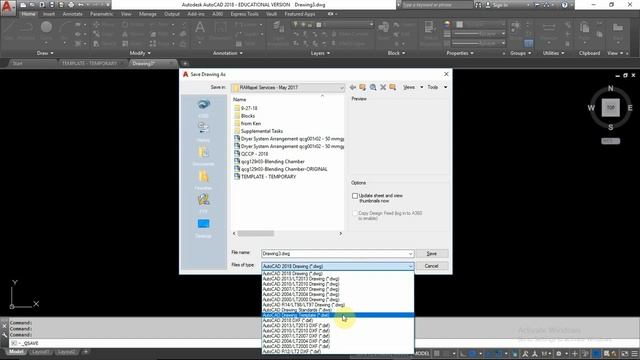Select AutoCAD Drawing Template (*.dwt) option

[x=338, y=315]
